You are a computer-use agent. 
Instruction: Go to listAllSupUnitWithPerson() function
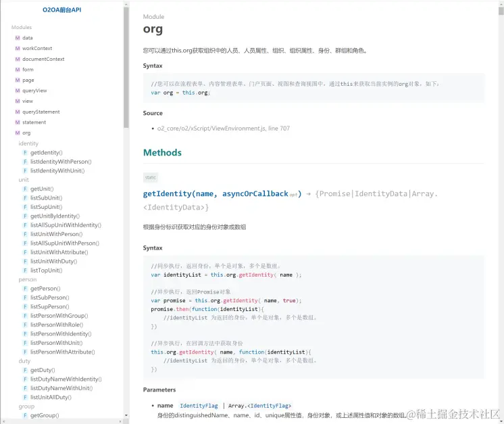(x=65, y=243)
